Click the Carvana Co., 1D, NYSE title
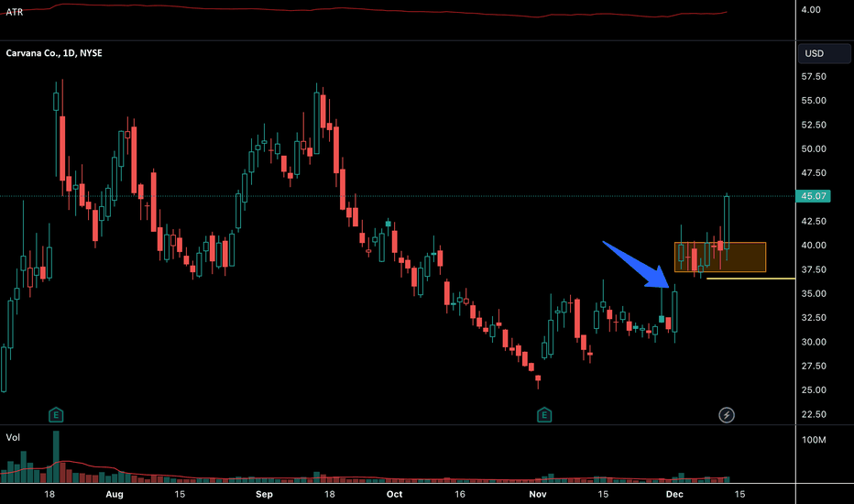854x504 pixels. [x=54, y=53]
